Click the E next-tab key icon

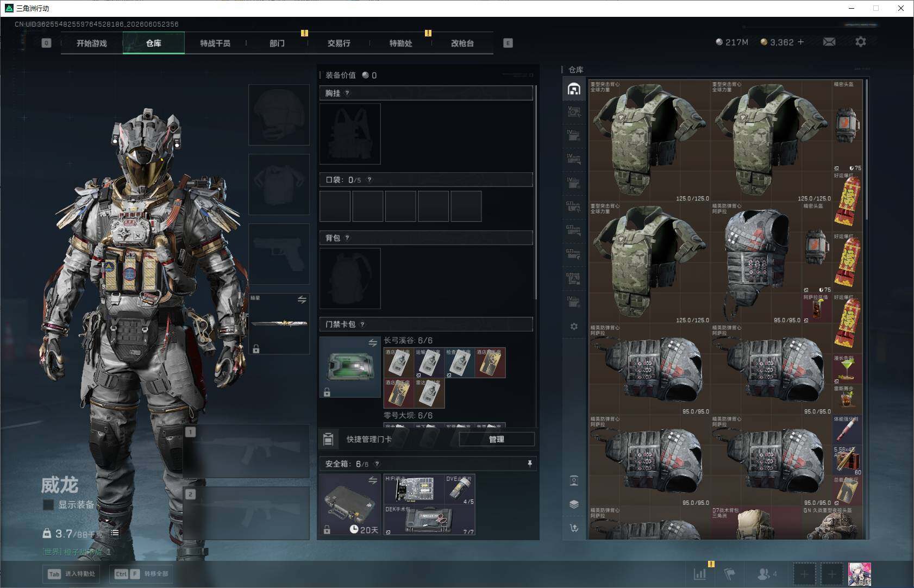coord(508,43)
